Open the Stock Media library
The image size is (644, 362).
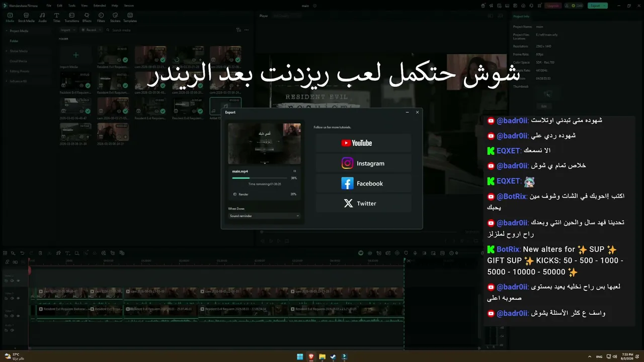click(x=26, y=18)
